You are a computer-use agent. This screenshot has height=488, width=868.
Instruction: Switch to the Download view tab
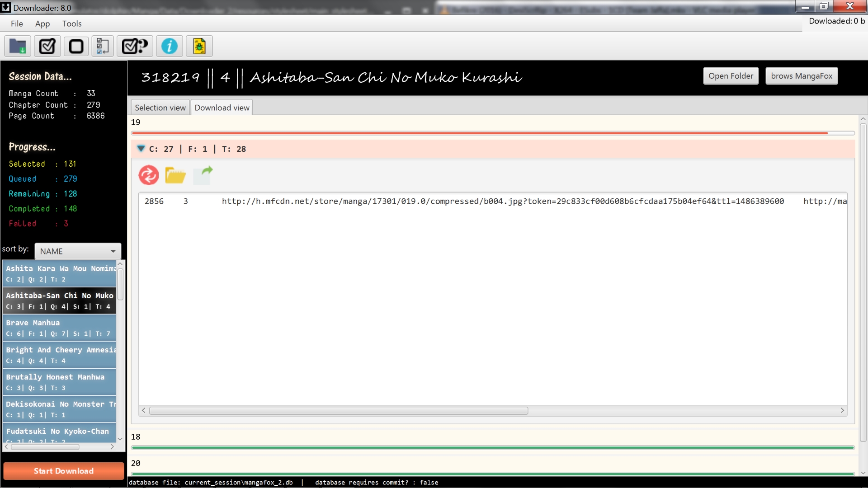[x=222, y=108]
